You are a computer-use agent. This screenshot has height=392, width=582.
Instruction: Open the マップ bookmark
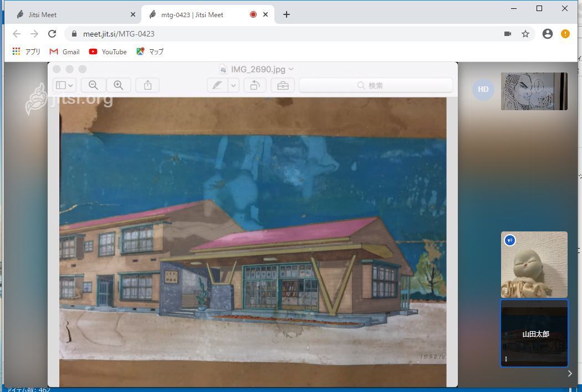150,51
